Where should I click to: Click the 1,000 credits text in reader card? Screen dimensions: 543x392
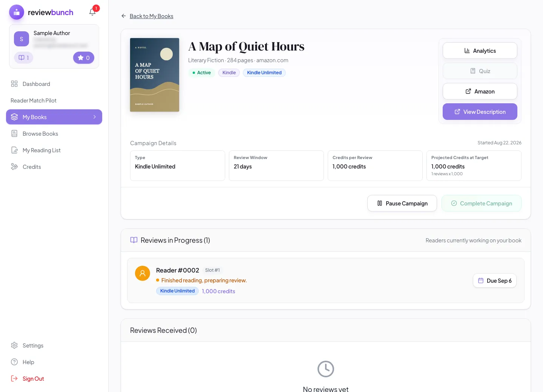click(218, 291)
